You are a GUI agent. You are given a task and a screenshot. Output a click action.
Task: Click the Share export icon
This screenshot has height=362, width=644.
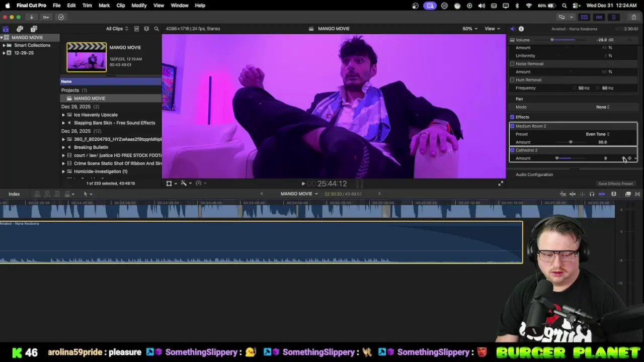click(633, 17)
